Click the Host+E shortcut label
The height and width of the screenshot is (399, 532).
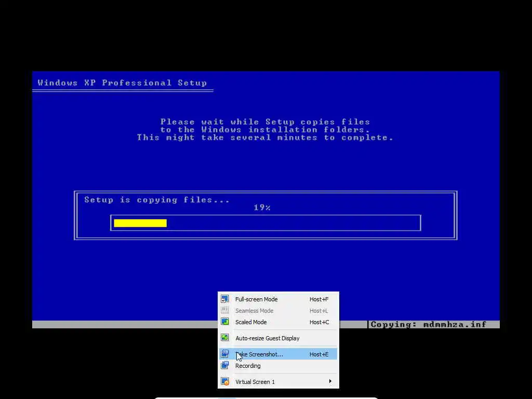[319, 354]
